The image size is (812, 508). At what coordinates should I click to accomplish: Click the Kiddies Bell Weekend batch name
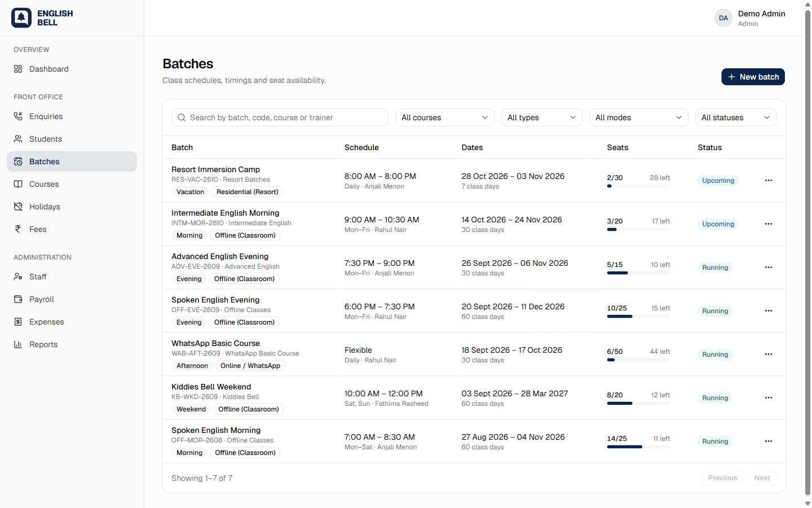pyautogui.click(x=211, y=387)
